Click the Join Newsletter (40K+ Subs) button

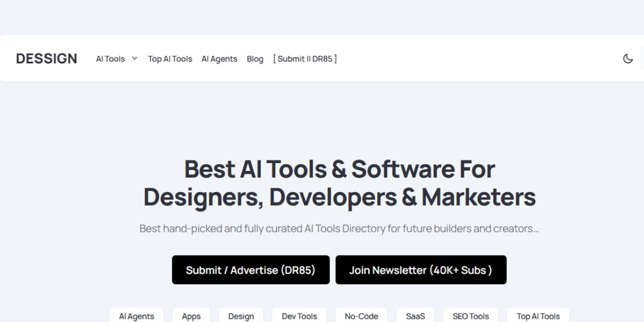click(421, 270)
